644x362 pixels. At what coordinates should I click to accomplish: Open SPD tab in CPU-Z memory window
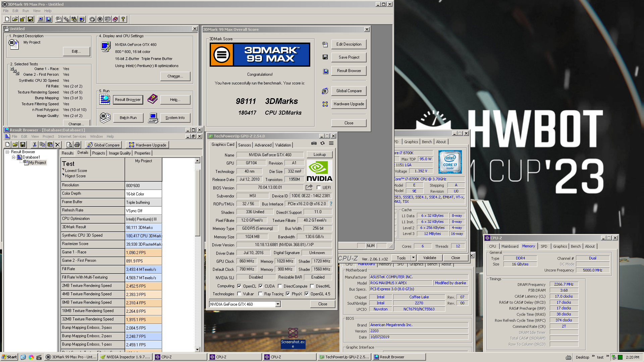pos(544,246)
